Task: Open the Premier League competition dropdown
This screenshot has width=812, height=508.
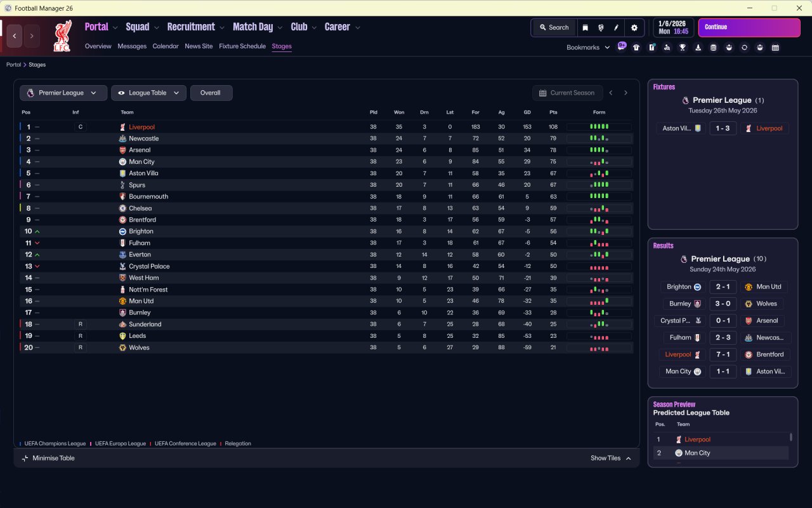Action: pyautogui.click(x=62, y=93)
